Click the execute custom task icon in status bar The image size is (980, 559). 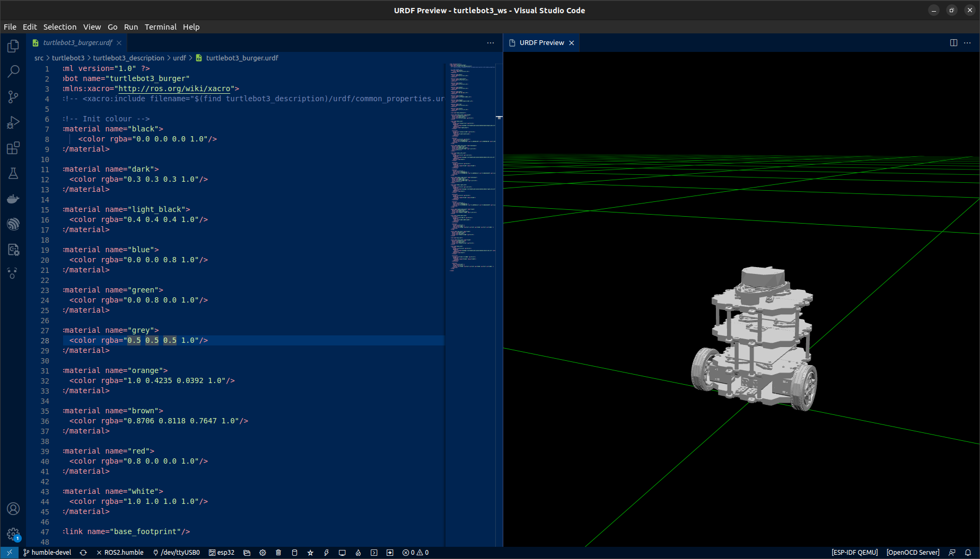(x=390, y=553)
